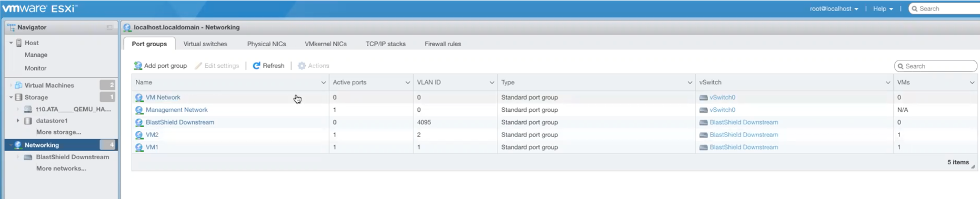Open the VM1 port group link
The width and height of the screenshot is (980, 199).
pyautogui.click(x=152, y=148)
